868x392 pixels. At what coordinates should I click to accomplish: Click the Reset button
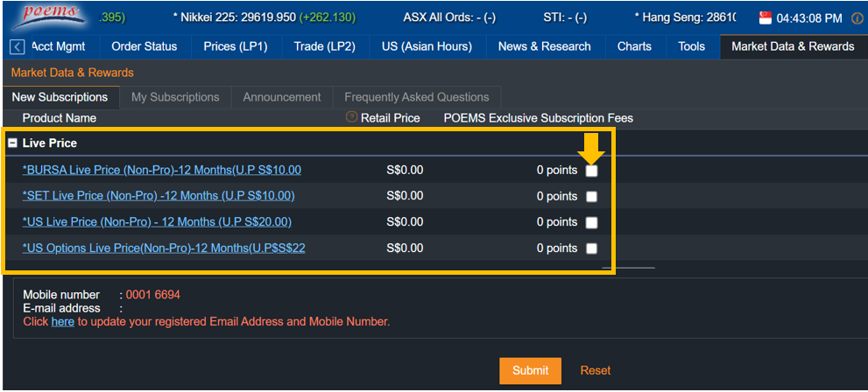596,370
